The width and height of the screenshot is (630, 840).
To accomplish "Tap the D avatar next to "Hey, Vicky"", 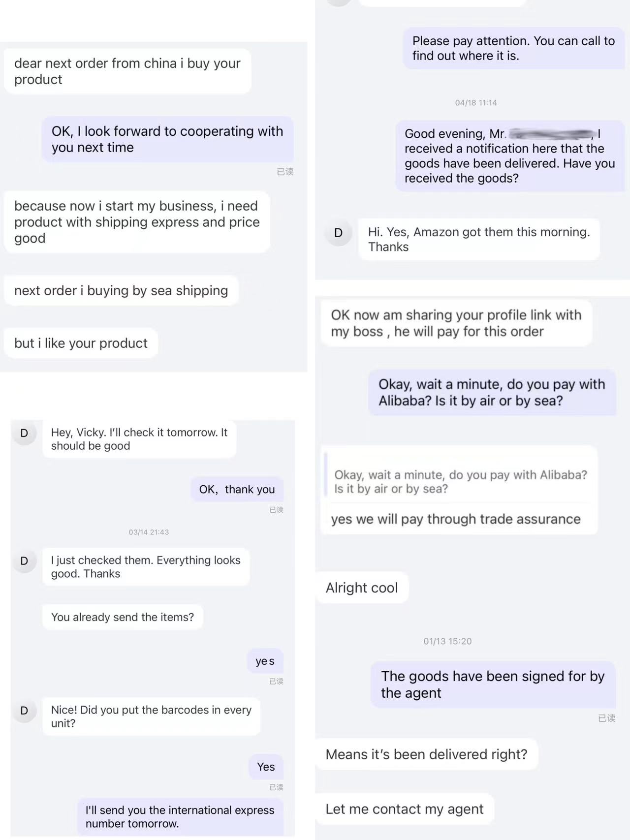I will (x=24, y=433).
